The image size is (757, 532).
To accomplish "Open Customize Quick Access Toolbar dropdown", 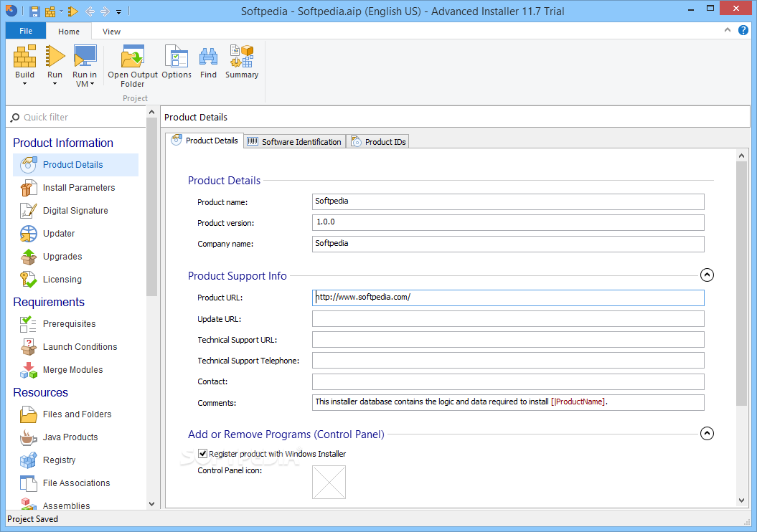I will 119,11.
